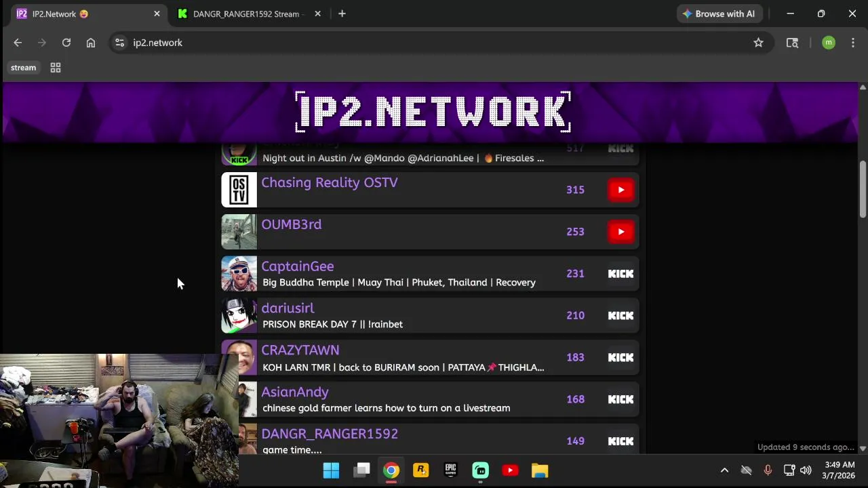This screenshot has width=868, height=488.
Task: Open the DANGR_RANGER1592 stream link
Action: (x=330, y=434)
